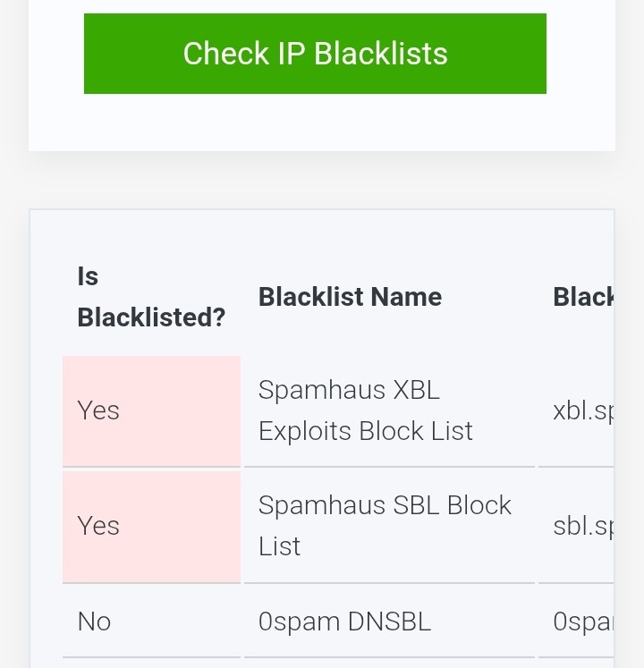Image resolution: width=644 pixels, height=668 pixels.
Task: Click the word "Is" in the first header
Action: (x=88, y=276)
